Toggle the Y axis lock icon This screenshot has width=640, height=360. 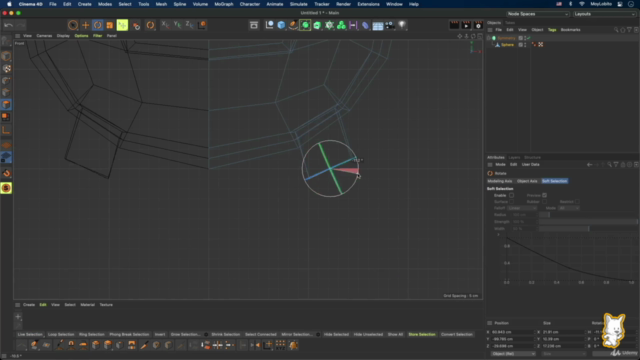coord(177,25)
